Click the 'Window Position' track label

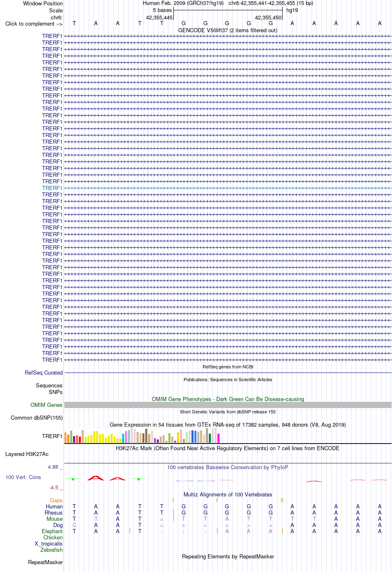click(43, 3)
